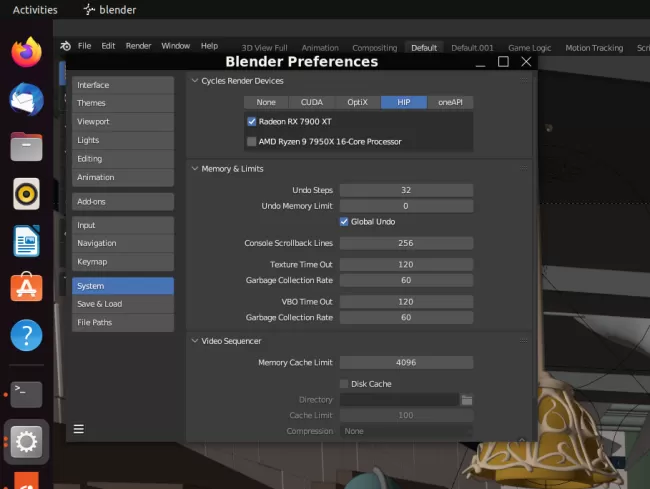Enable the Disk Cache checkbox
This screenshot has width=650, height=489.
[x=344, y=384]
